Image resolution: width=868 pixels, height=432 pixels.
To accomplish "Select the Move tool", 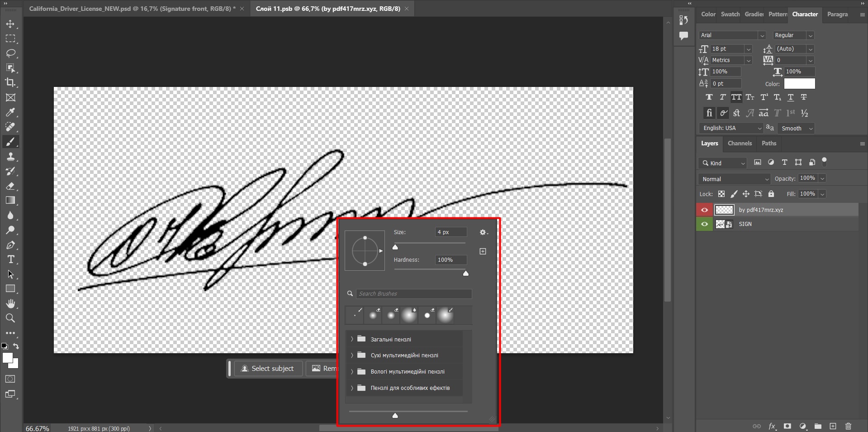I will 11,25.
